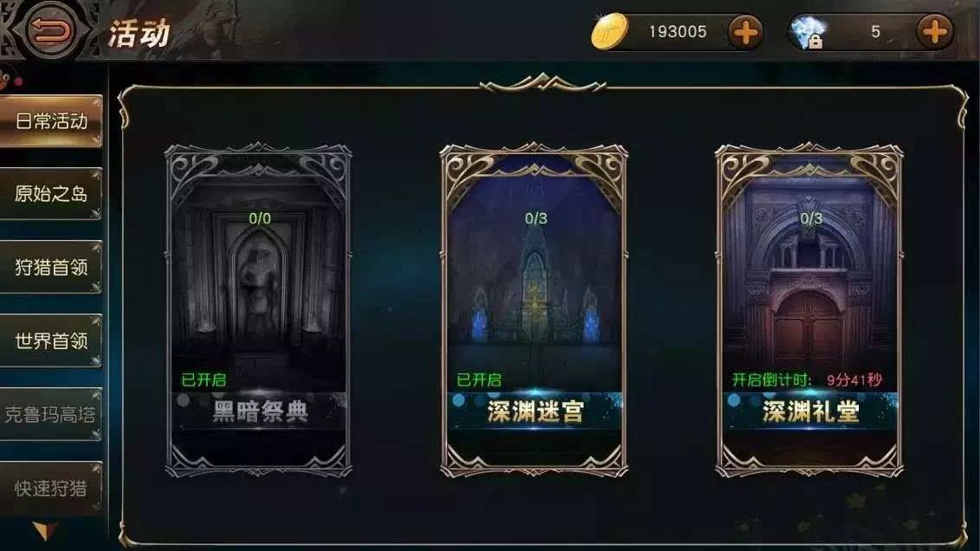Viewport: 980px width, 551px height.
Task: Add diamonds with the plus button
Action: (934, 32)
